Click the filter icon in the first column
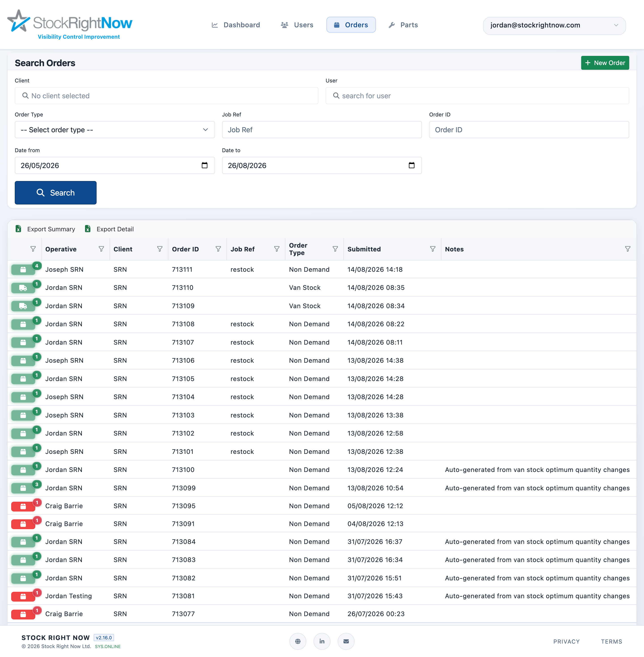The width and height of the screenshot is (644, 657). coord(33,249)
